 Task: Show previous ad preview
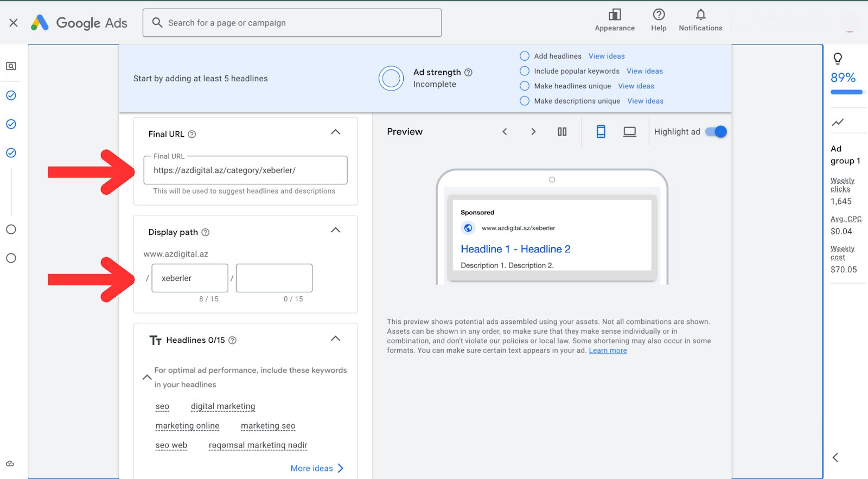[x=505, y=132]
